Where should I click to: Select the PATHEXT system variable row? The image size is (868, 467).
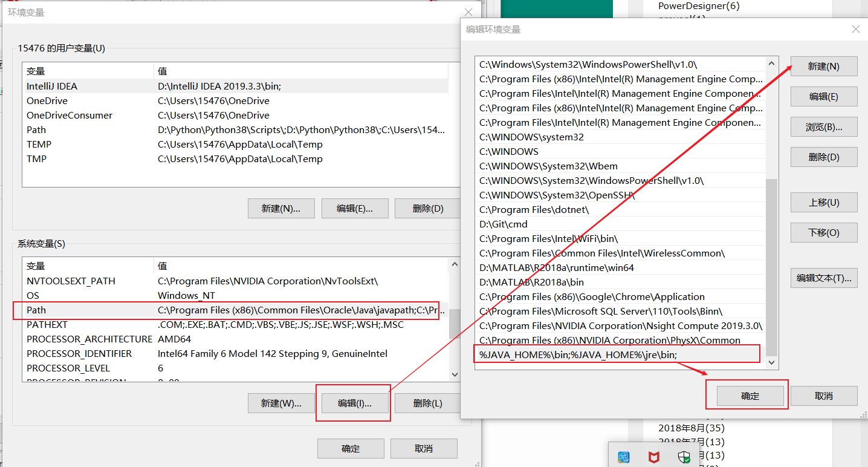click(x=236, y=325)
